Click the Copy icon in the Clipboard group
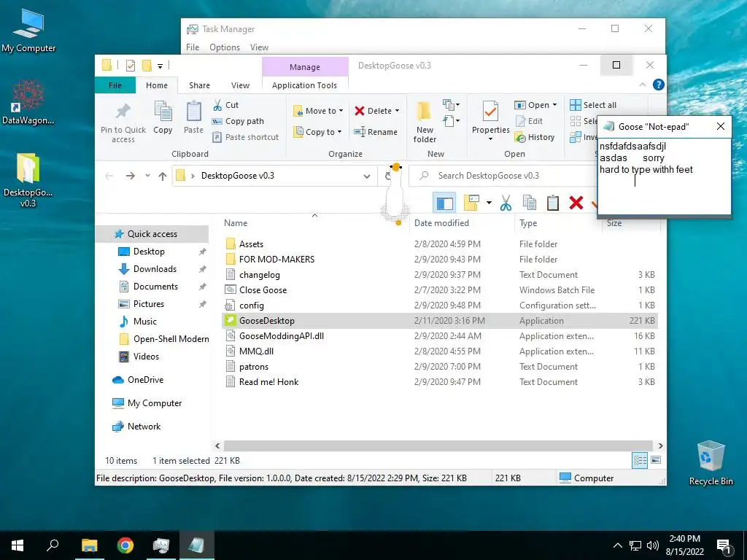 point(163,117)
